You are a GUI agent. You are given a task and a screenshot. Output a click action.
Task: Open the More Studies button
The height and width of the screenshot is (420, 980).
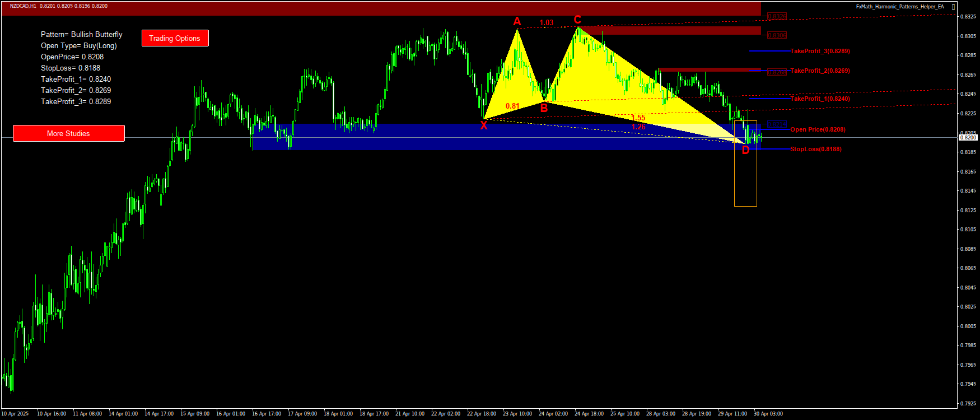pos(68,133)
